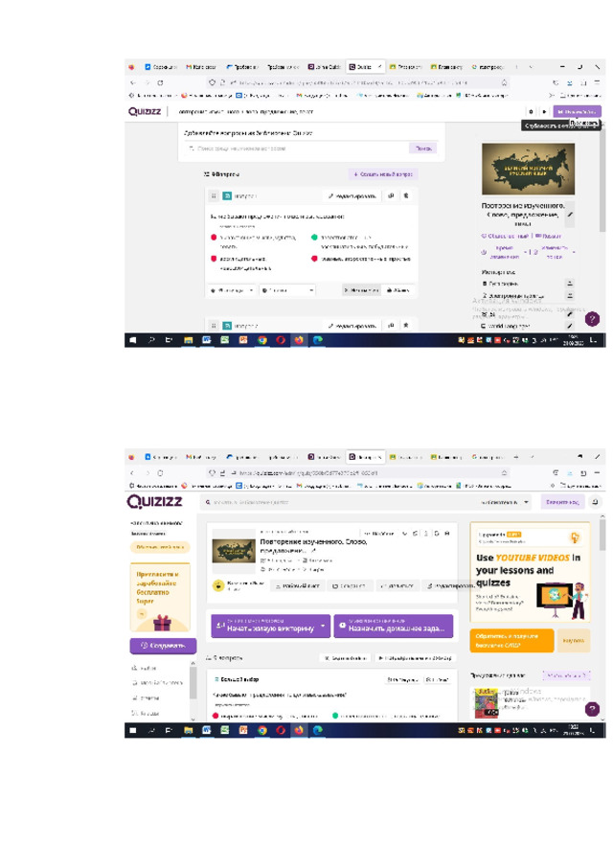The width and height of the screenshot is (613, 868).
Task: Delete question 1 with the trash icon
Action: pyautogui.click(x=406, y=196)
